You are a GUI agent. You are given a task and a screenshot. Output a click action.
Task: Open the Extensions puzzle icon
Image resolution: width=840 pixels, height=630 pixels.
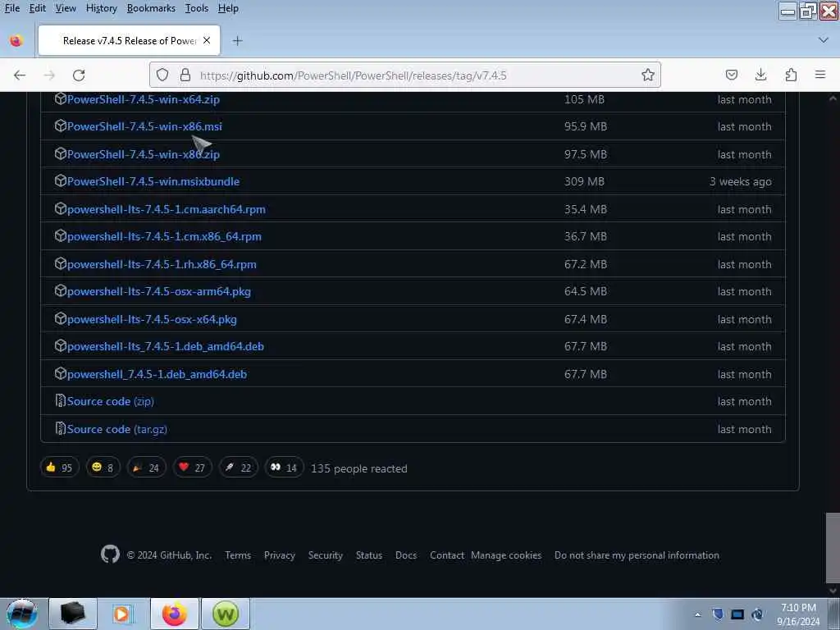click(791, 75)
